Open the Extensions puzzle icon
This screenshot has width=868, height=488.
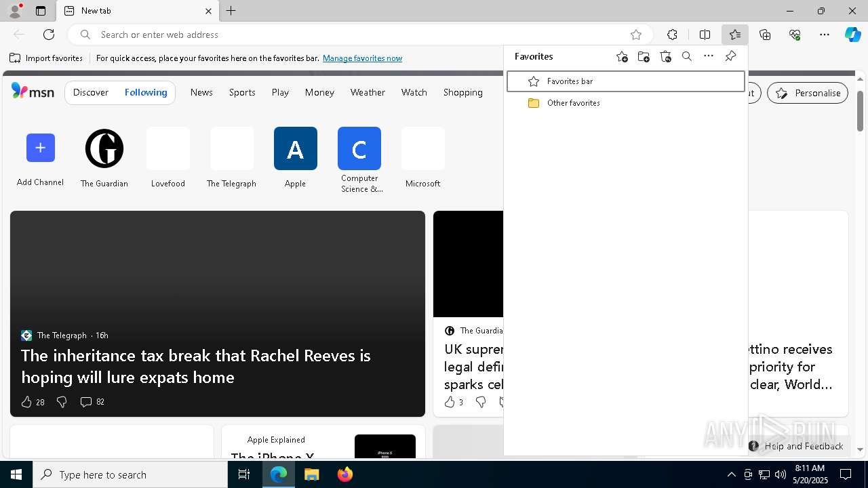pyautogui.click(x=672, y=35)
